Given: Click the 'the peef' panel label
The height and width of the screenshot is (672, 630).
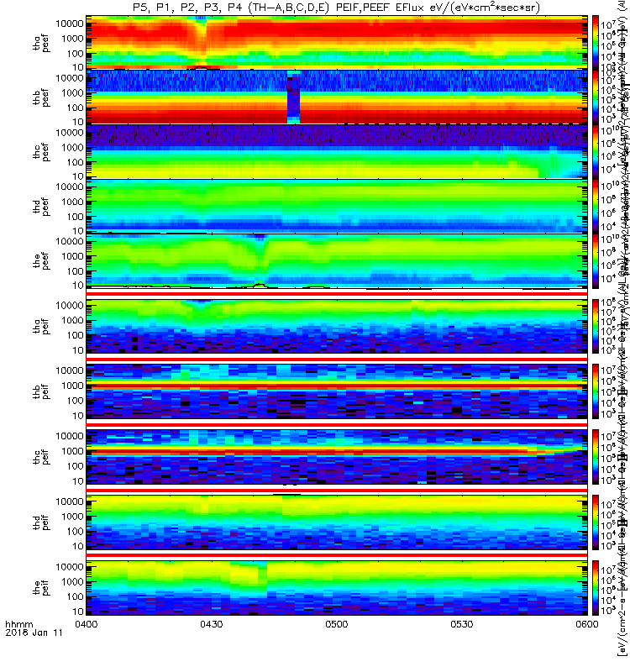Looking at the screenshot, I should [40, 261].
